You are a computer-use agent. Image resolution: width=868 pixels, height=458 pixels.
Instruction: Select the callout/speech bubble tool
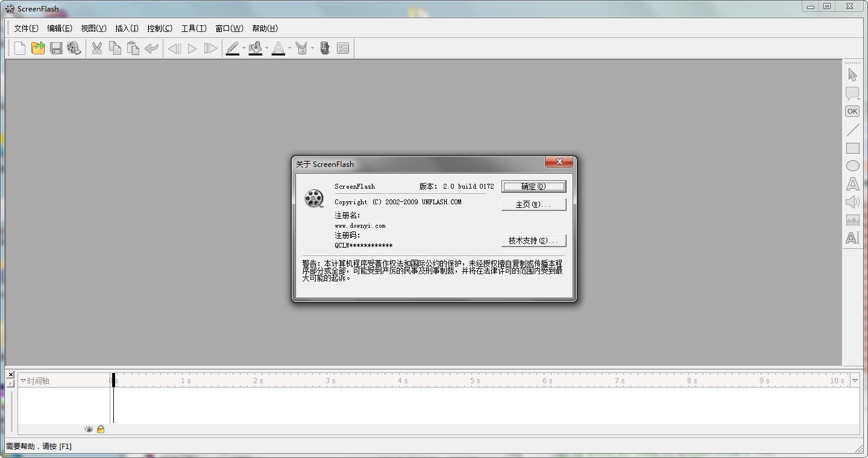852,93
